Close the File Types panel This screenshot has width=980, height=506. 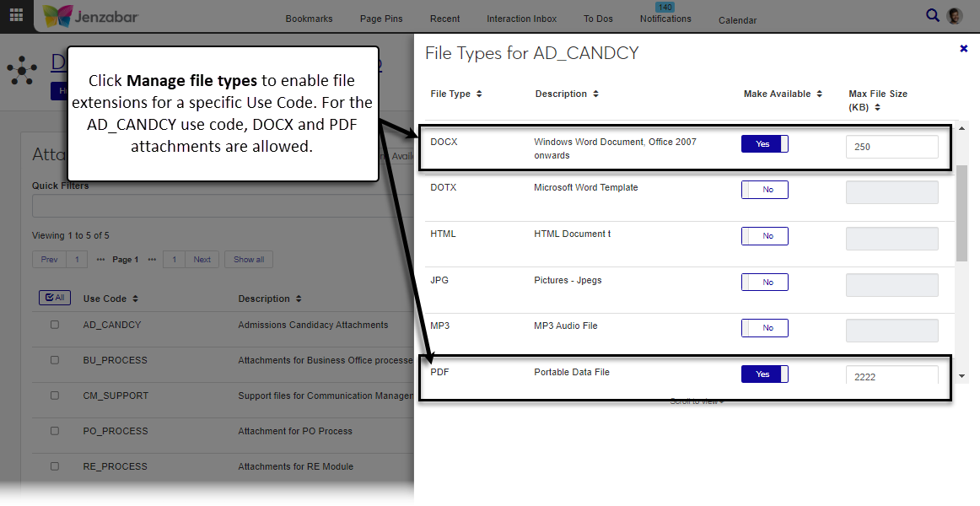click(x=964, y=49)
